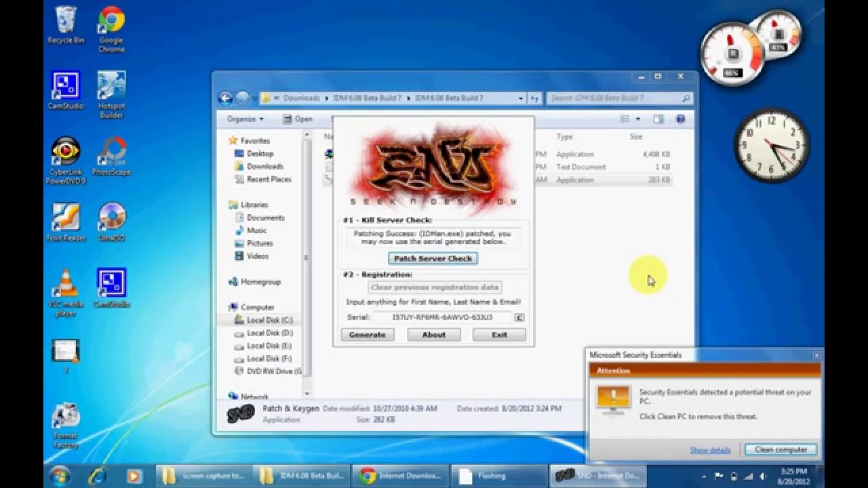Click the Patch Server Check button
The image size is (868, 488).
coord(433,258)
